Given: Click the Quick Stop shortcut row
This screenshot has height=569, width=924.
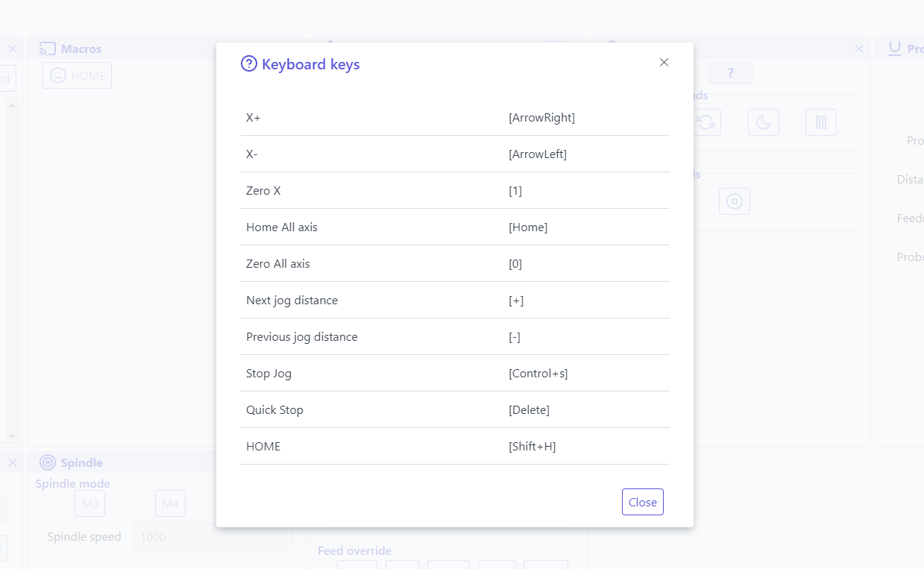Looking at the screenshot, I should pos(454,410).
